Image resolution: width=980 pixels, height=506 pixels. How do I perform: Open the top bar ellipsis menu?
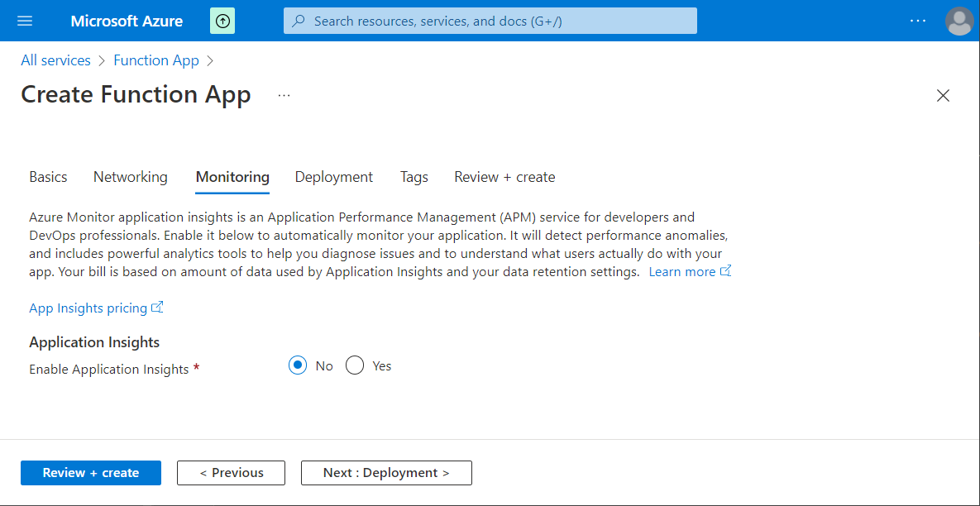(917, 21)
